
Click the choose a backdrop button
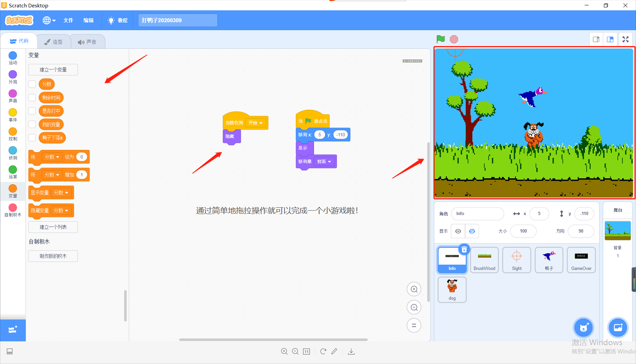[618, 327]
